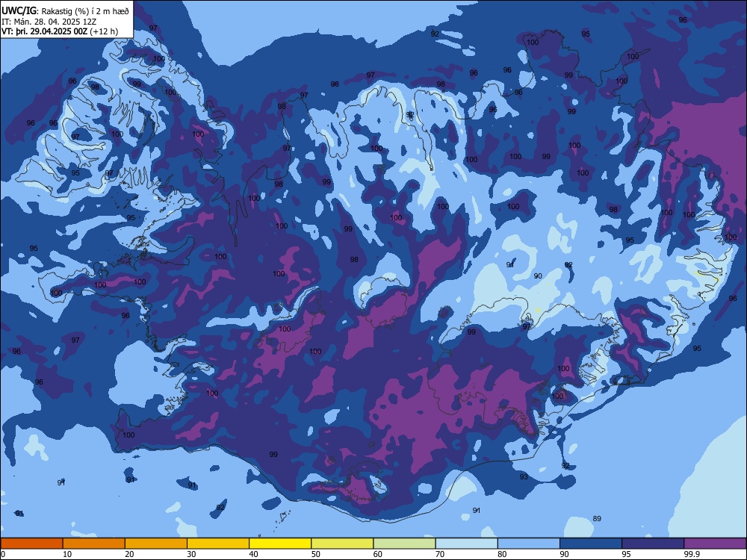Click the light green 60–70 legend swatch

coord(404,544)
